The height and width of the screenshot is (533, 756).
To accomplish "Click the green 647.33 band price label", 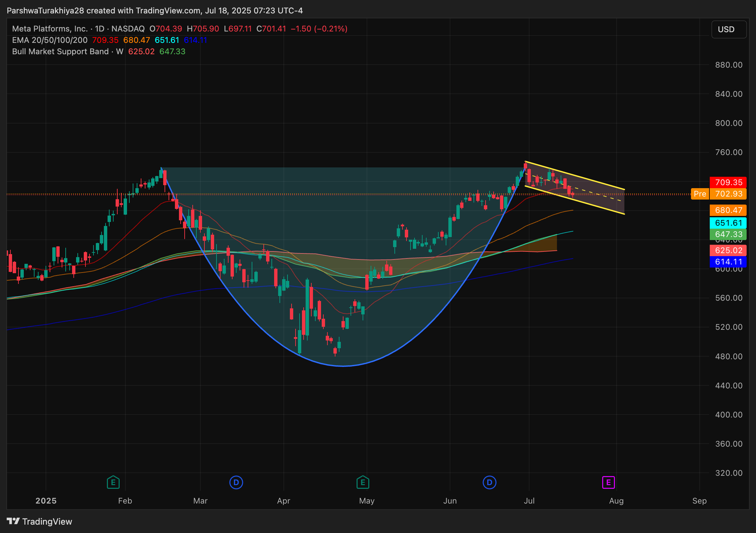I will coord(728,234).
